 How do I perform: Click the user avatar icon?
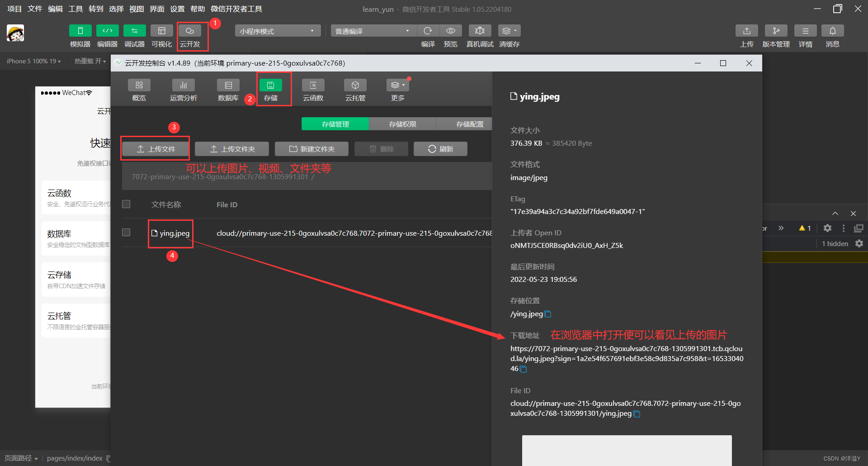tap(15, 33)
